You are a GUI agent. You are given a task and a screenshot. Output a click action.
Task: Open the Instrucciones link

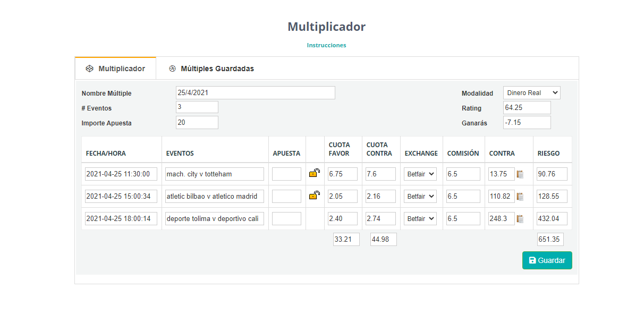click(326, 45)
